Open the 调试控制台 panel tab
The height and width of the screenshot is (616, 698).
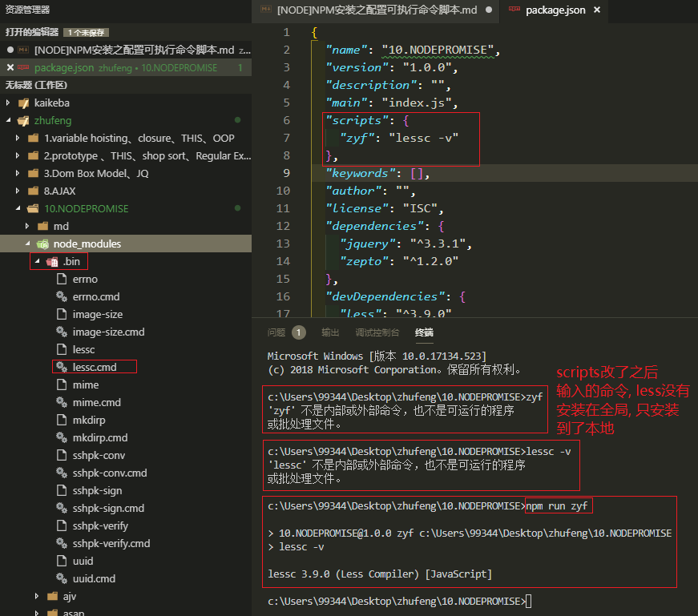click(377, 332)
